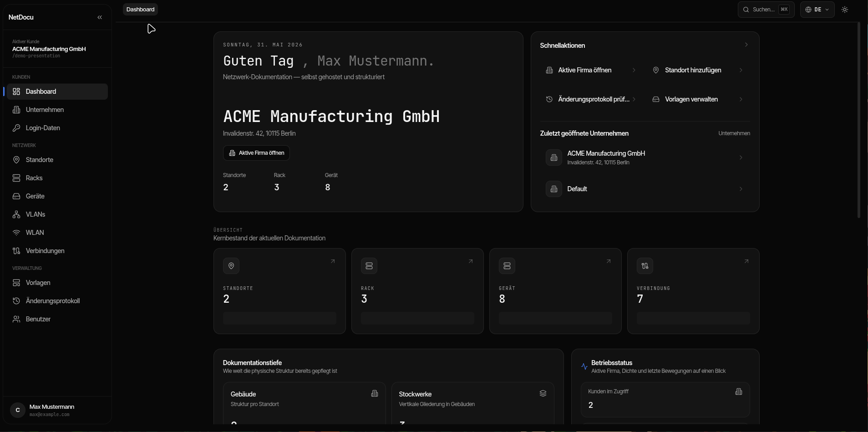Click the page vertical scrollbar
Screen dimensions: 868x432
(859, 120)
